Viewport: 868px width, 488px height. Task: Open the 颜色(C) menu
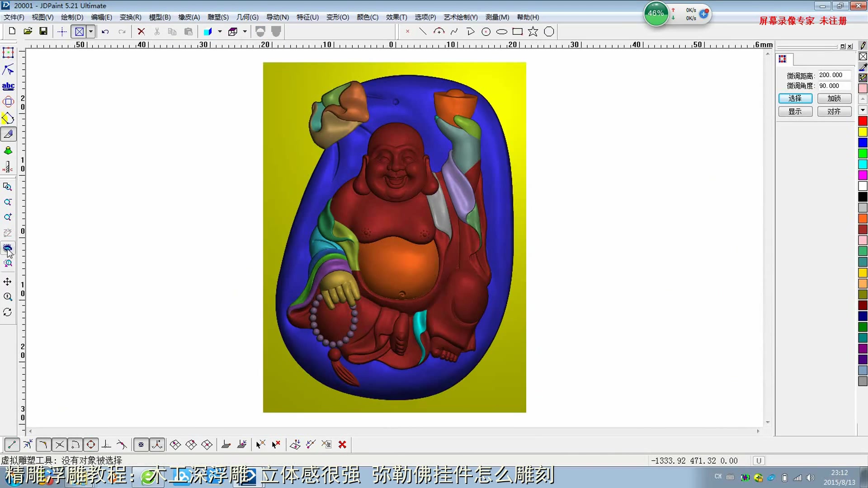click(x=368, y=17)
